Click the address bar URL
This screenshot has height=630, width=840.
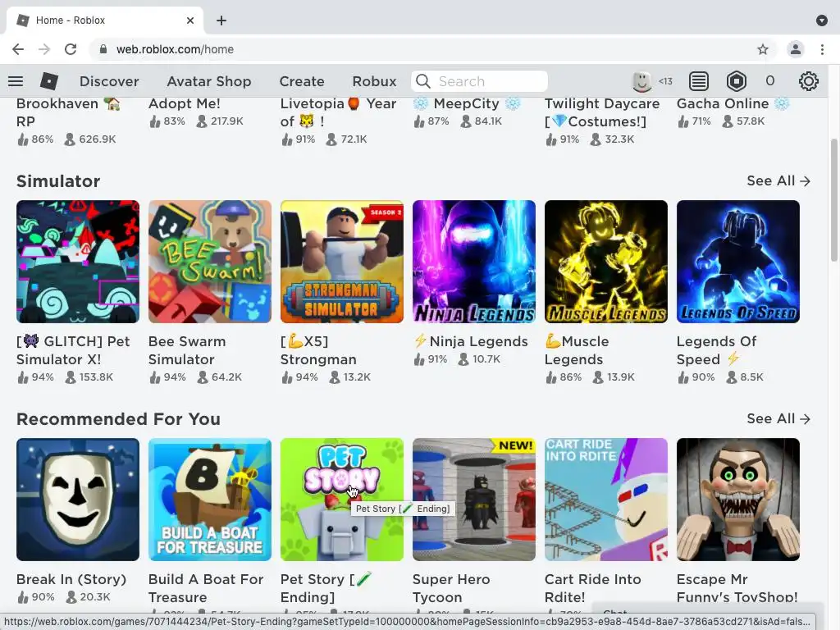pos(175,49)
